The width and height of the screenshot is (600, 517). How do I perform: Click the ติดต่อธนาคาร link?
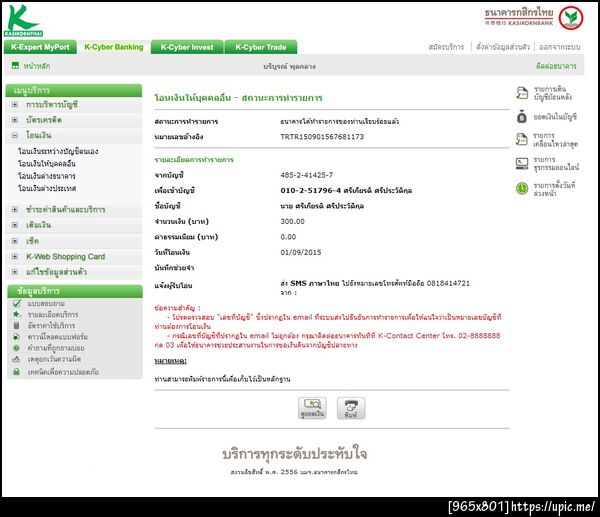pyautogui.click(x=556, y=66)
